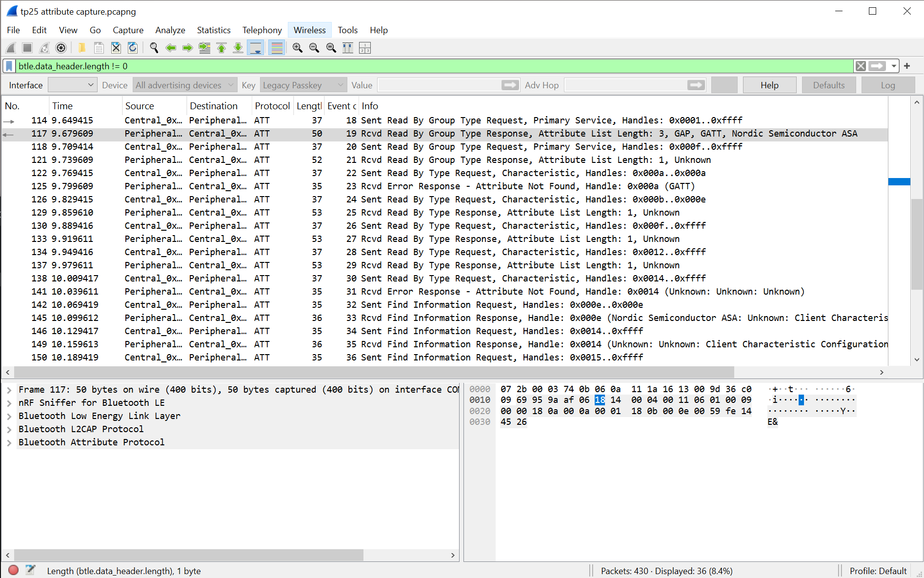
Task: Open capture options dialog
Action: pyautogui.click(x=61, y=47)
